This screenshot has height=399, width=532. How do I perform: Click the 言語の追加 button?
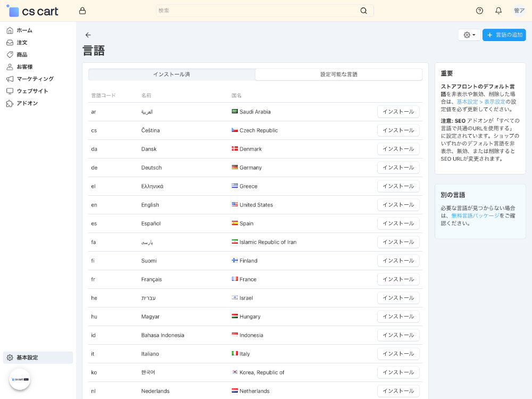tap(504, 35)
